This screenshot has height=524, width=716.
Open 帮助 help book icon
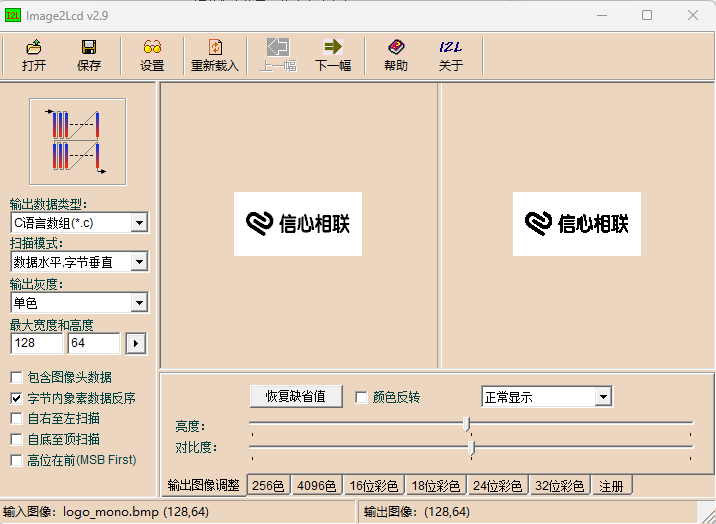coord(396,56)
